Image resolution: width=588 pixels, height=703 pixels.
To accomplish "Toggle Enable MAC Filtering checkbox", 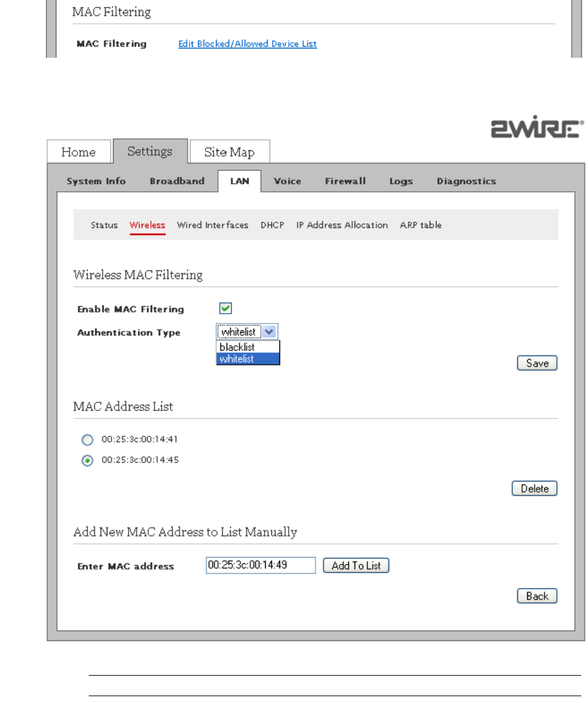I will (x=225, y=309).
